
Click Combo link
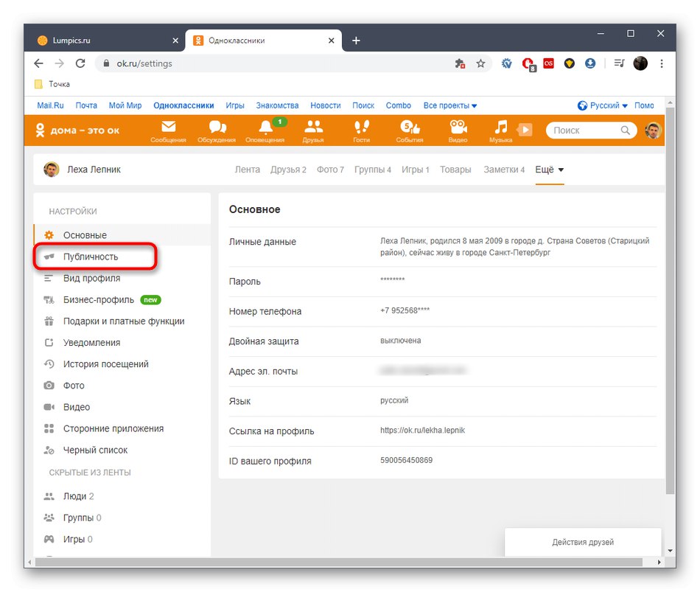[x=398, y=105]
